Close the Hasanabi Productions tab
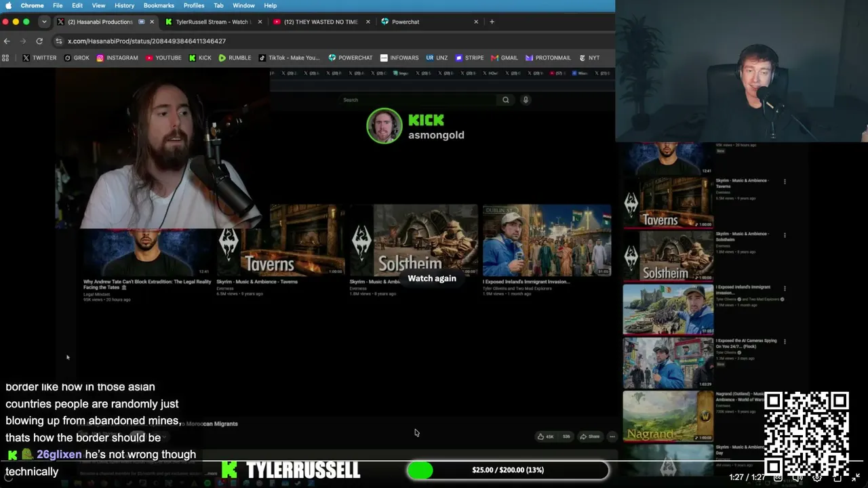The image size is (868, 488). coord(152,22)
